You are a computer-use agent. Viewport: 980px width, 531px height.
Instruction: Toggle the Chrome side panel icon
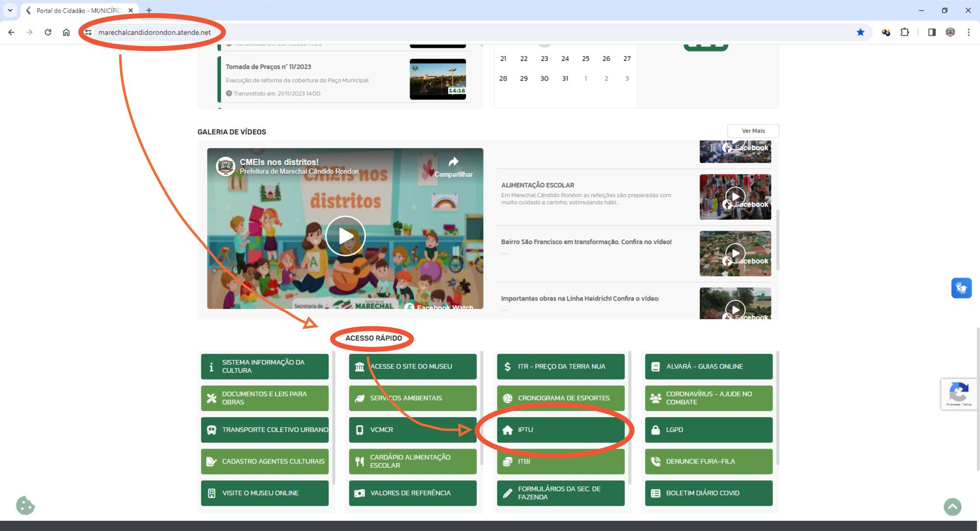(x=932, y=32)
